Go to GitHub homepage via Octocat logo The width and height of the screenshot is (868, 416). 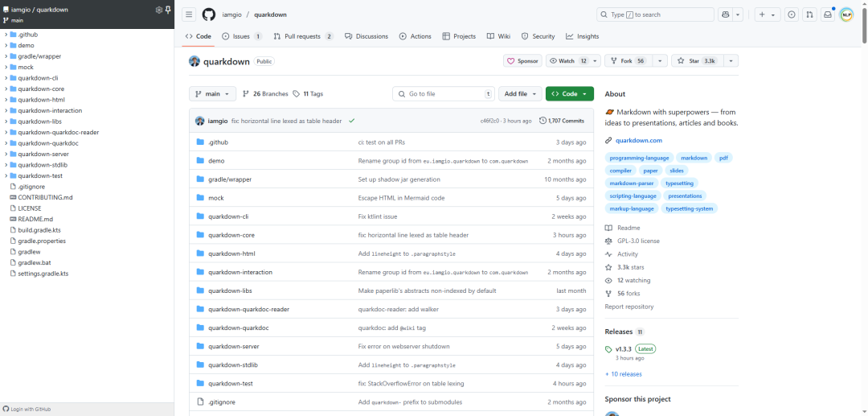(x=208, y=15)
